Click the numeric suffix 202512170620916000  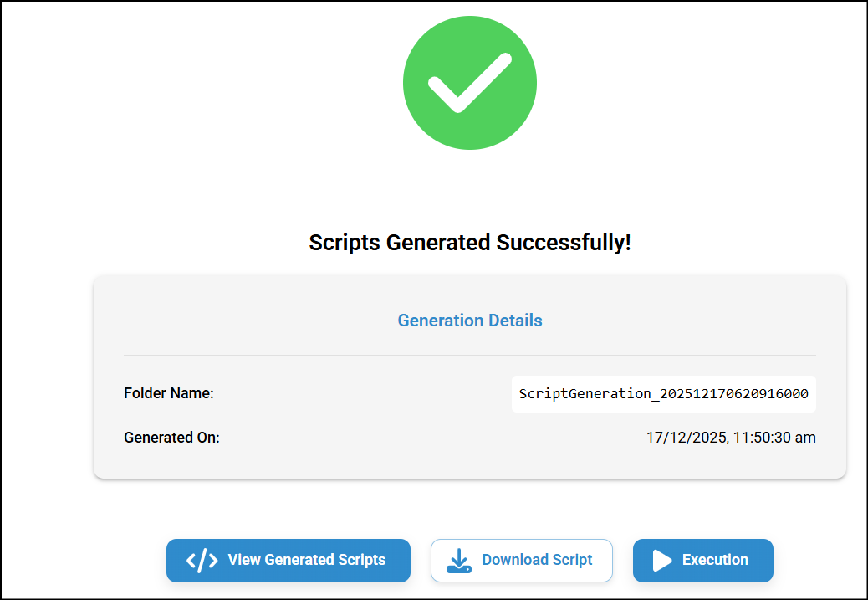(734, 394)
